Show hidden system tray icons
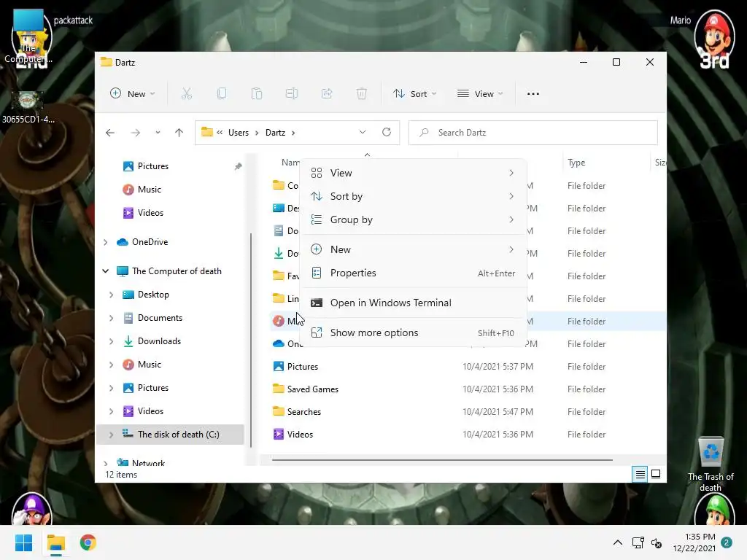This screenshot has height=560, width=747. (617, 542)
